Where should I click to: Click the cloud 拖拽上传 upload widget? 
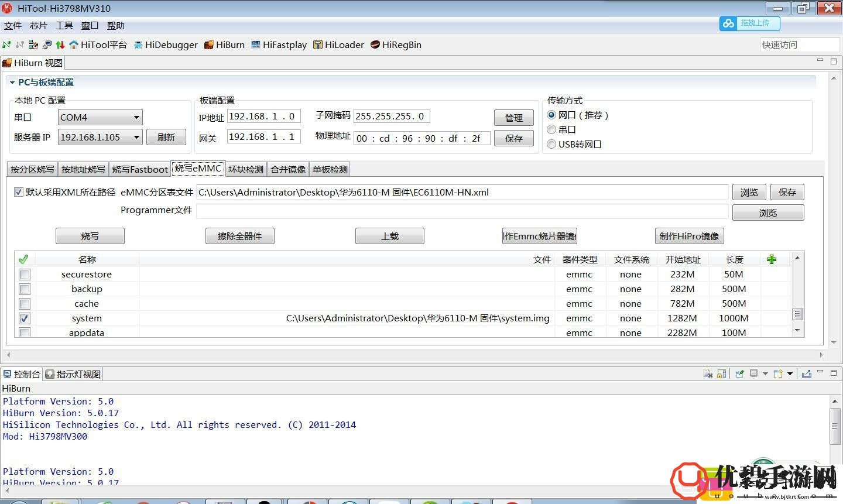click(749, 23)
